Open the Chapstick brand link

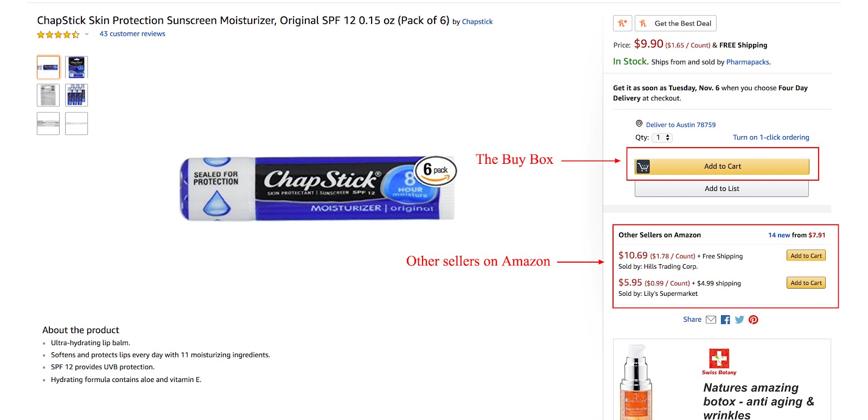[x=477, y=22]
